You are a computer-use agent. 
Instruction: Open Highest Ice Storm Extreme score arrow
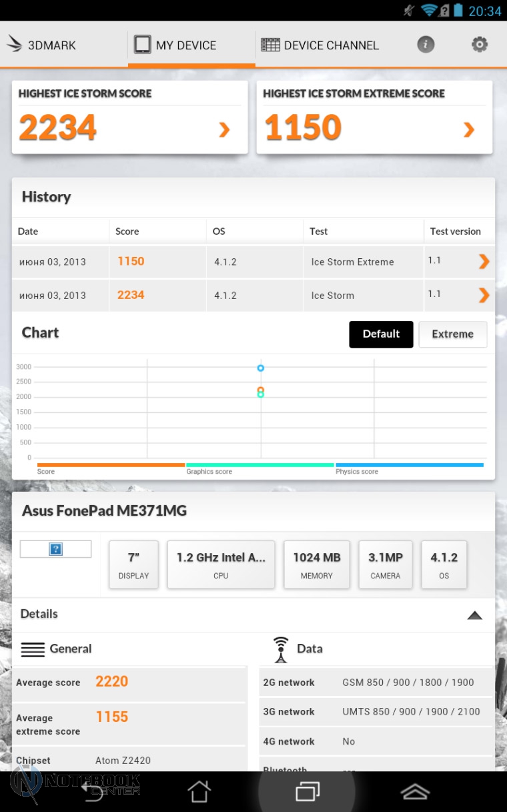click(469, 129)
